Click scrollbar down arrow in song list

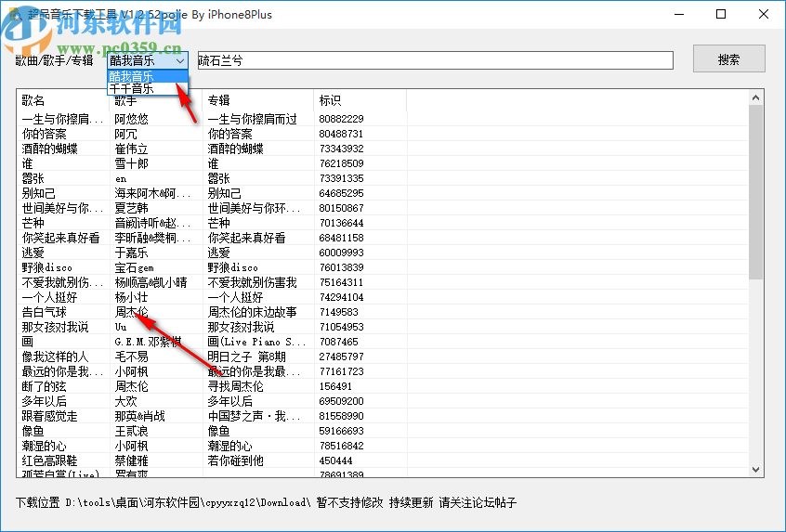(x=756, y=470)
